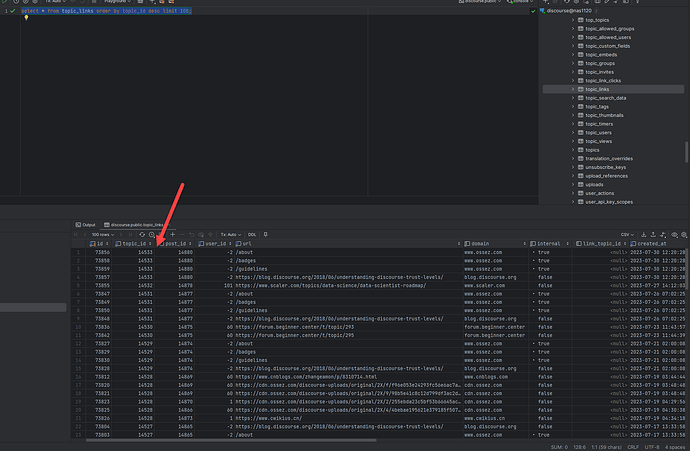Sort by the topic_id column header
This screenshot has height=451, width=690.
[x=133, y=243]
